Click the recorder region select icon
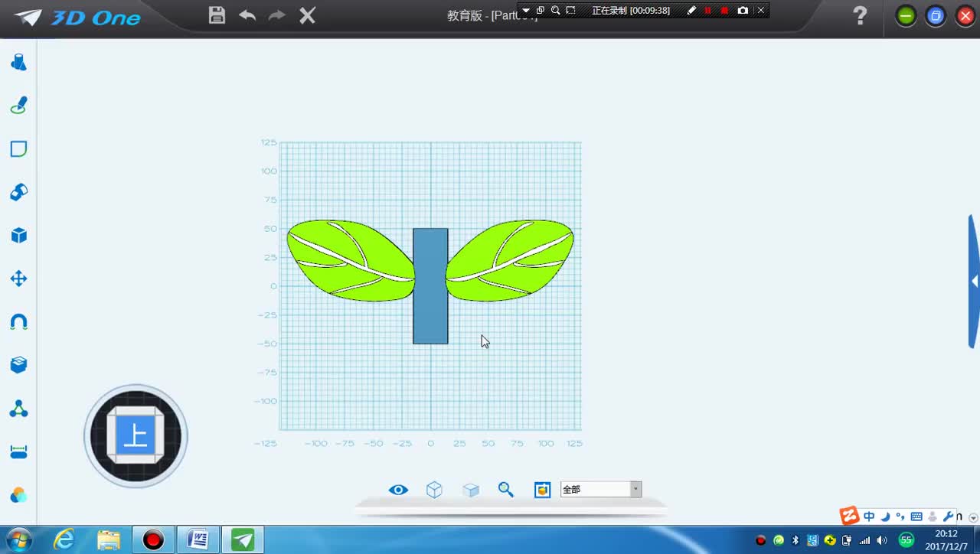 click(571, 11)
